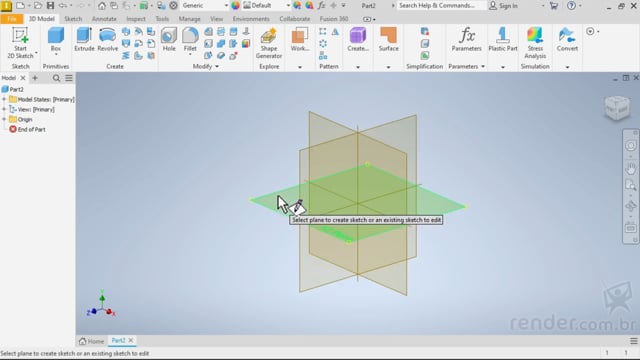Click the Rectangular Pattern icon
Image resolution: width=640 pixels, height=360 pixels.
tap(323, 31)
